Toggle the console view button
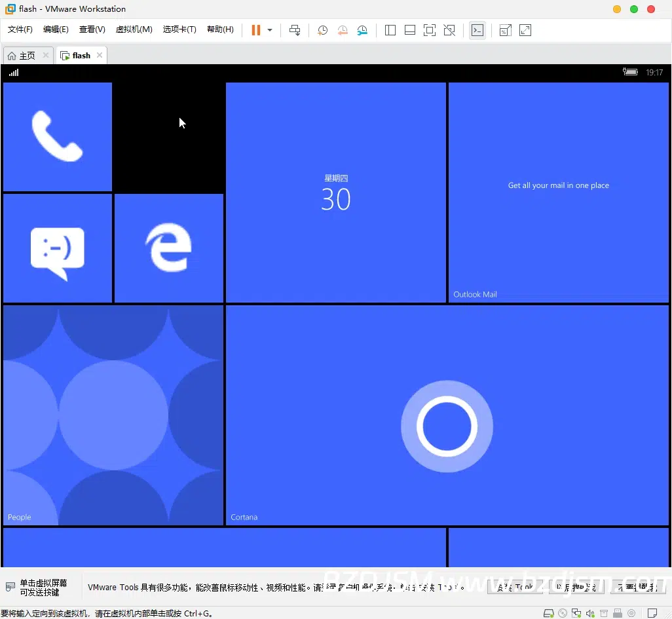Image resolution: width=672 pixels, height=619 pixels. [x=477, y=30]
